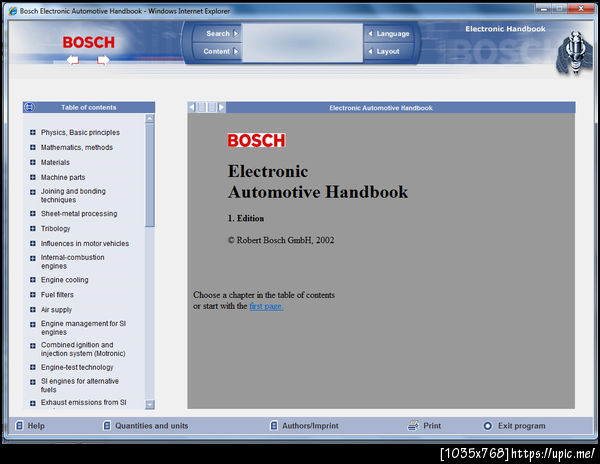Expand Joining and bonding techniques
Screen dimensions: 600x464
(33, 192)
